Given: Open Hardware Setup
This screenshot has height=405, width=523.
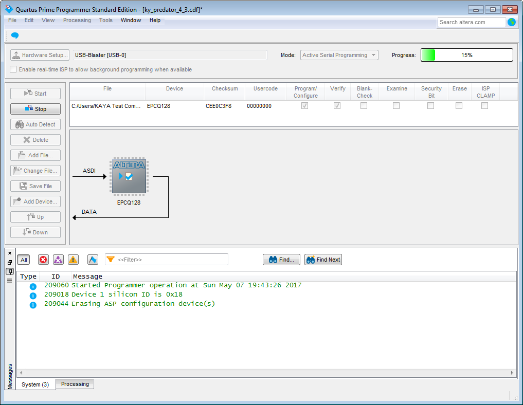Looking at the screenshot, I should tap(40, 55).
